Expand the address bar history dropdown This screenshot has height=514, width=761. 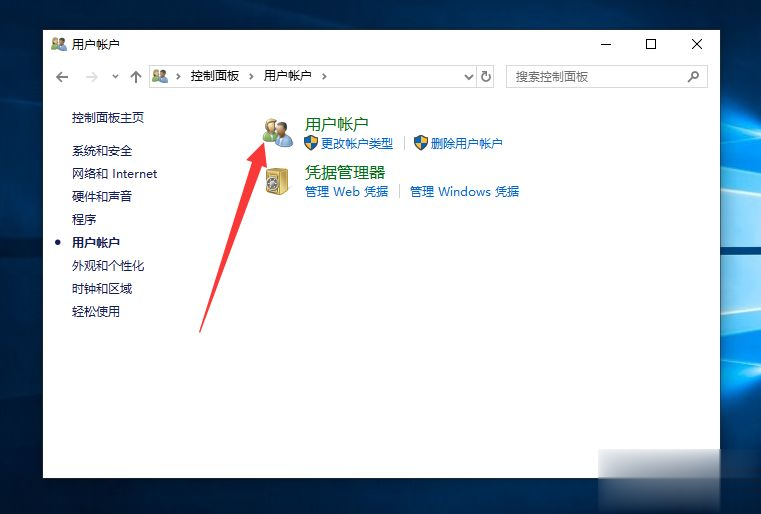coord(468,77)
